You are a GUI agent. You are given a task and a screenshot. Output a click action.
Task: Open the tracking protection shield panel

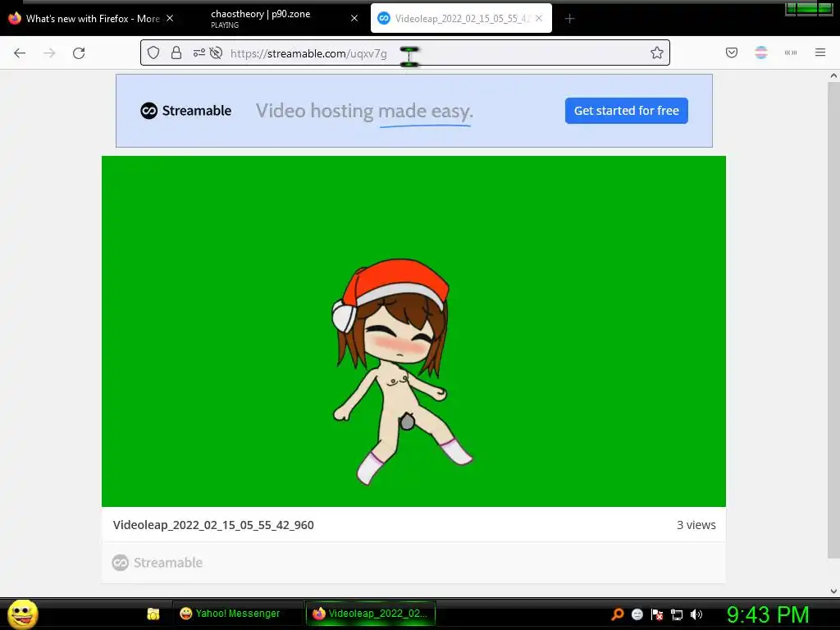(x=153, y=52)
